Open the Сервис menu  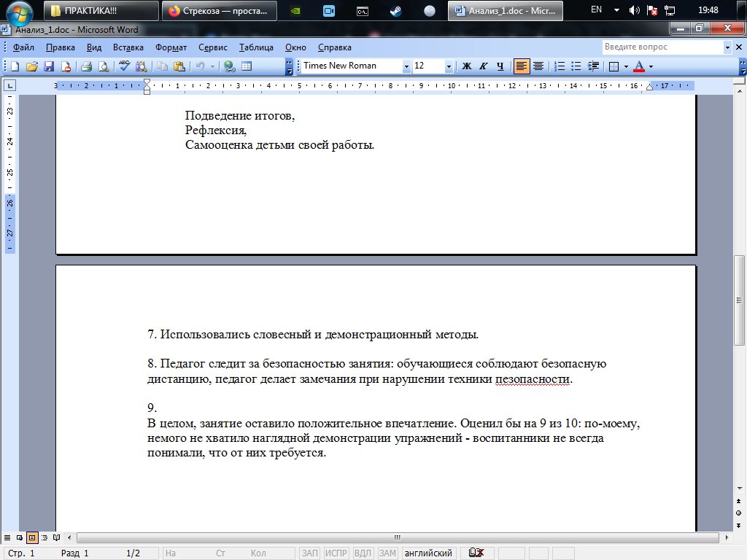coord(213,47)
